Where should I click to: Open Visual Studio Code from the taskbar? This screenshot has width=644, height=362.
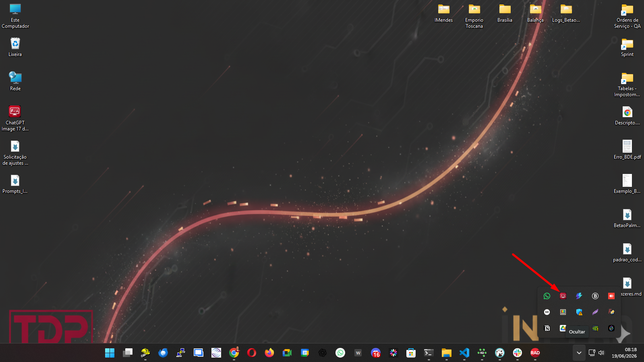point(464,353)
